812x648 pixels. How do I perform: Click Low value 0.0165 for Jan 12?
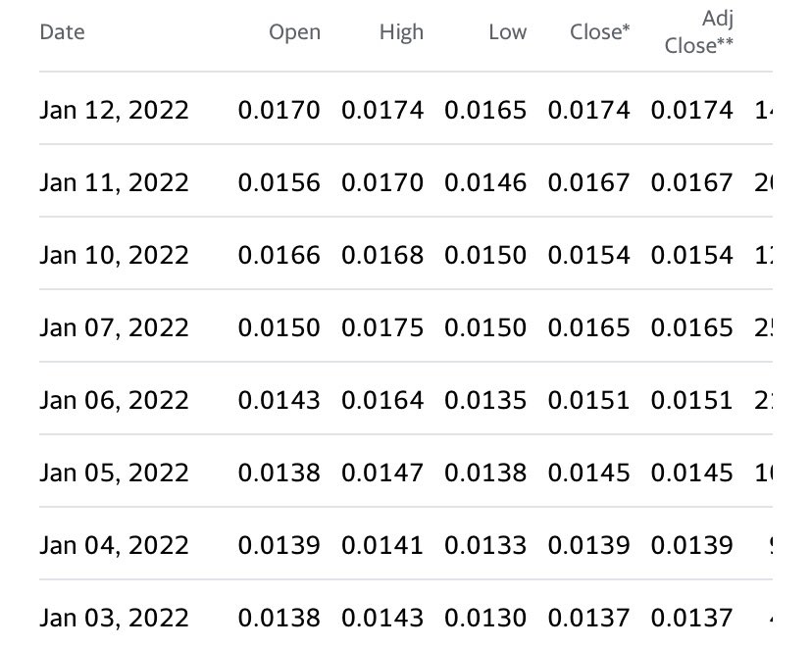485,110
